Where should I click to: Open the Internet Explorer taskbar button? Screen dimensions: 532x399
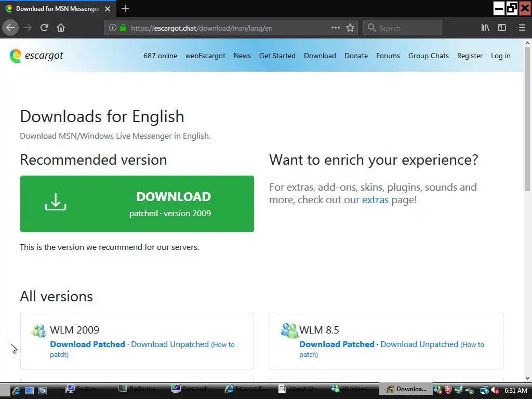[x=245, y=389]
